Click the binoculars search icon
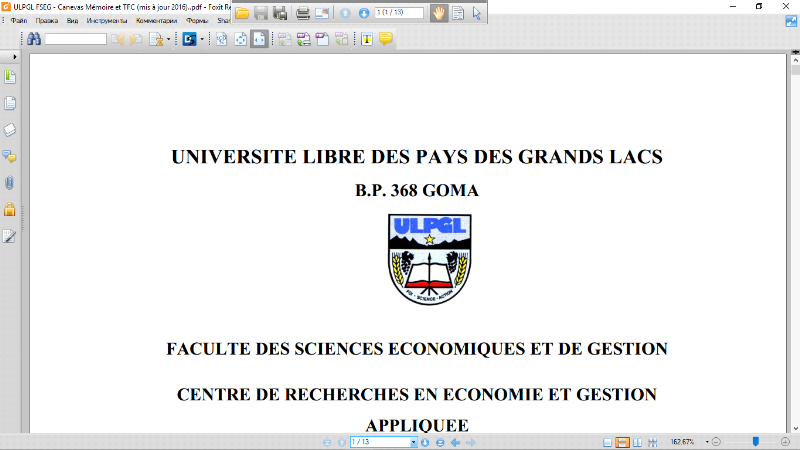The width and height of the screenshot is (800, 450). [x=34, y=39]
